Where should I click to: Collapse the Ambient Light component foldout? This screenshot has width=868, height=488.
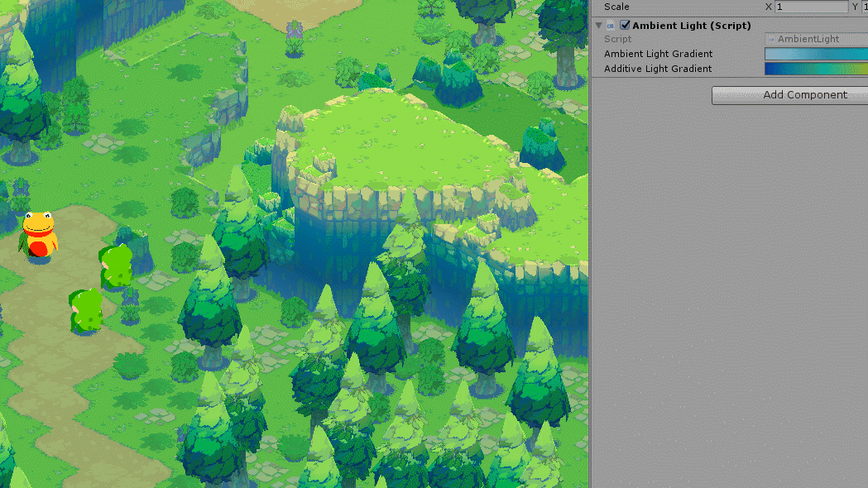pos(598,26)
